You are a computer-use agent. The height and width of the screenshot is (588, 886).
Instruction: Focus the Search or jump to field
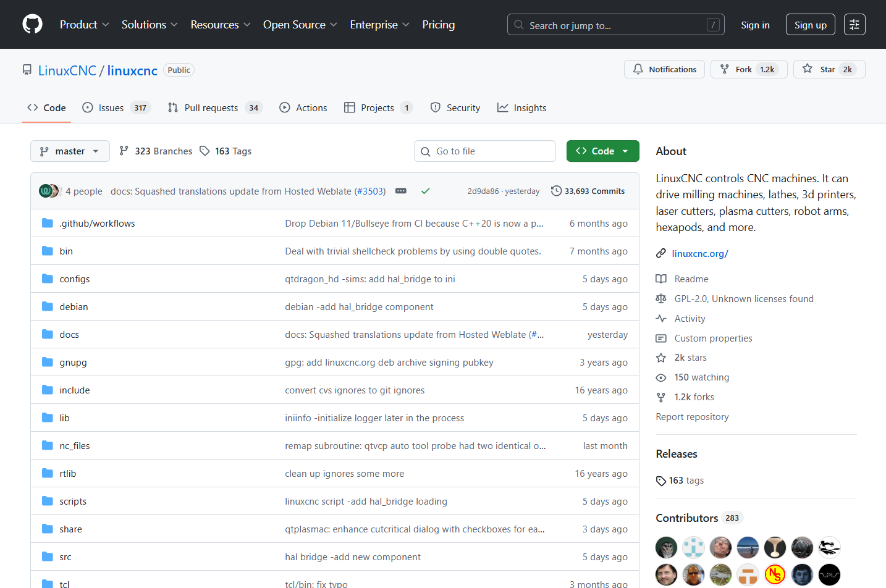coord(616,25)
